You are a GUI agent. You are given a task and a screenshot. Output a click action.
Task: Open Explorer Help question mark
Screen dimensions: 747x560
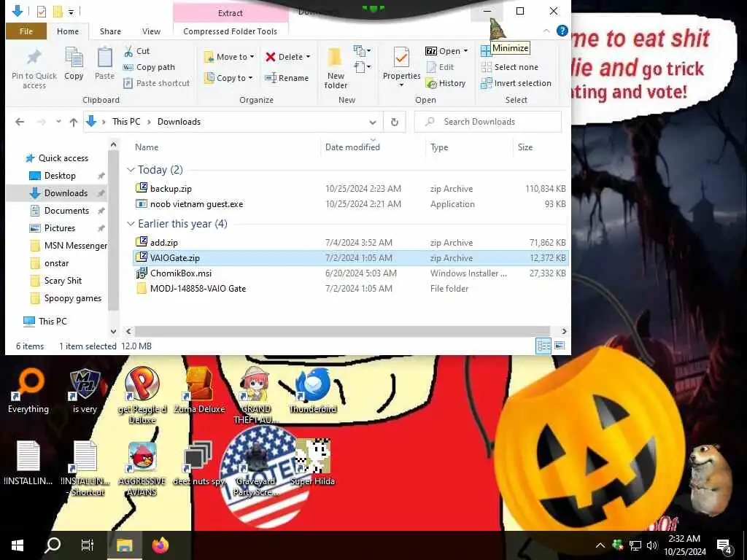tap(562, 31)
